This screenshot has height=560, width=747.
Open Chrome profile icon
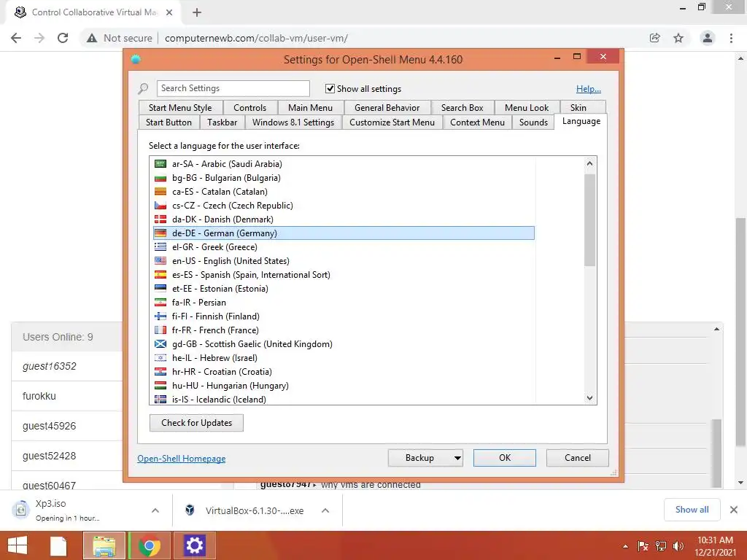tap(708, 38)
